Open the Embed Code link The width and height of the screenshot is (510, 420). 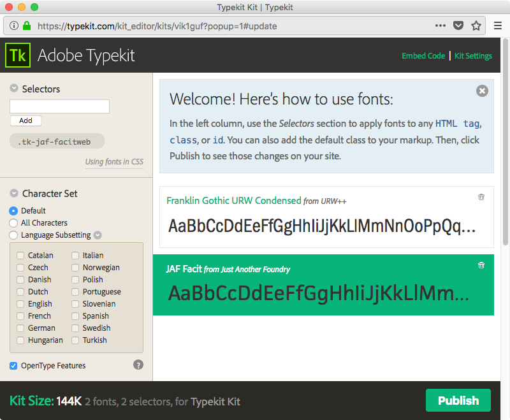[423, 56]
